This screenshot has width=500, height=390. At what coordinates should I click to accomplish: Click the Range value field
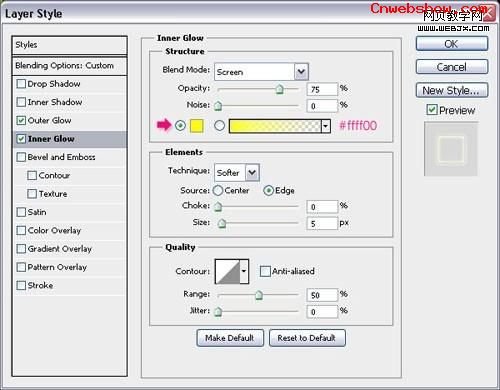(322, 295)
